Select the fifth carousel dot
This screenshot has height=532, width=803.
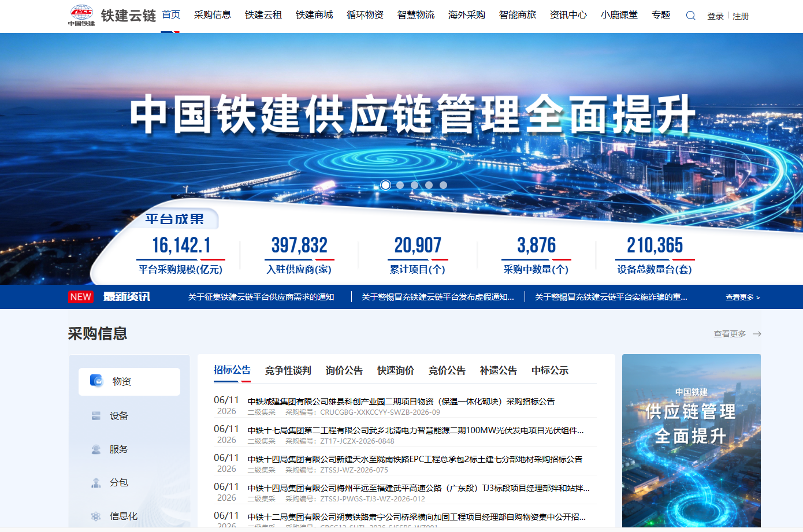pos(443,185)
